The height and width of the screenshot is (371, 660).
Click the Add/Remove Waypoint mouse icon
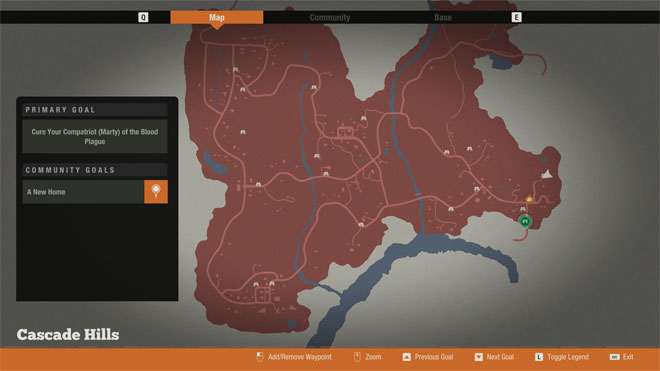[x=260, y=357]
